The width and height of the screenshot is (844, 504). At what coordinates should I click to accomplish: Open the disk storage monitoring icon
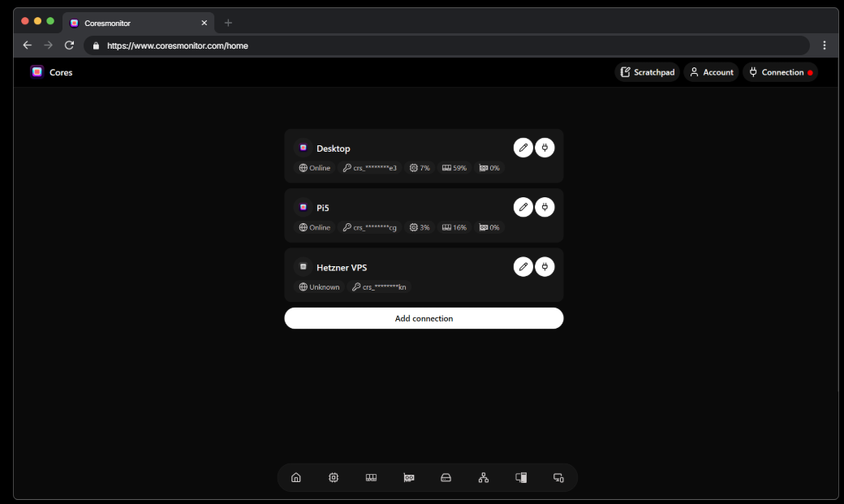tap(446, 477)
